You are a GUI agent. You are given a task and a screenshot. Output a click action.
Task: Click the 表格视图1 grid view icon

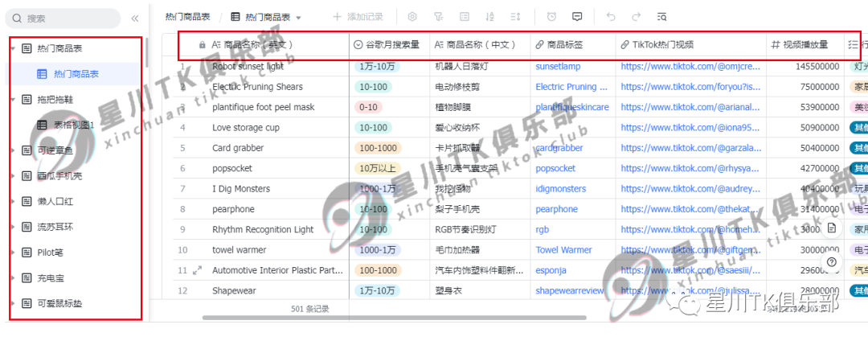click(x=42, y=125)
